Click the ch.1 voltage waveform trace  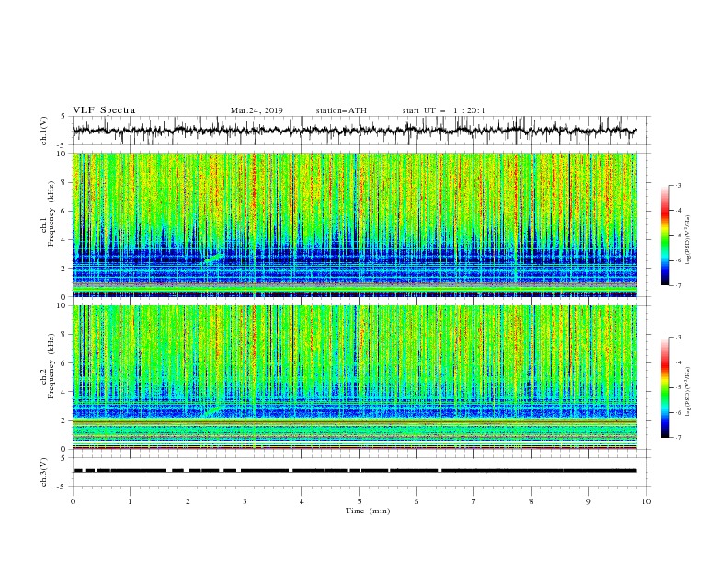(354, 131)
